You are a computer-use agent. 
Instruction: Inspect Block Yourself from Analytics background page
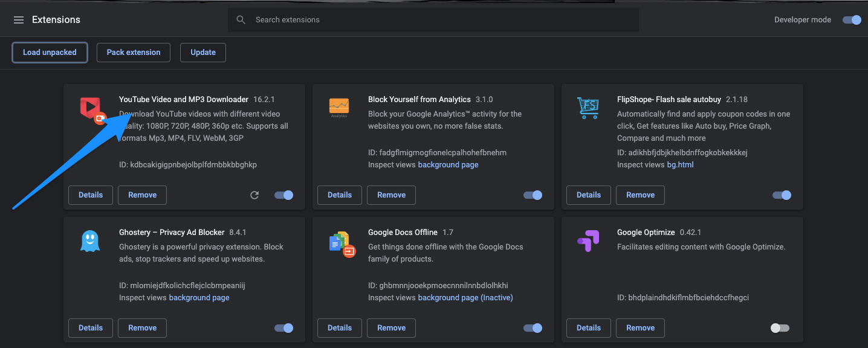pyautogui.click(x=448, y=165)
